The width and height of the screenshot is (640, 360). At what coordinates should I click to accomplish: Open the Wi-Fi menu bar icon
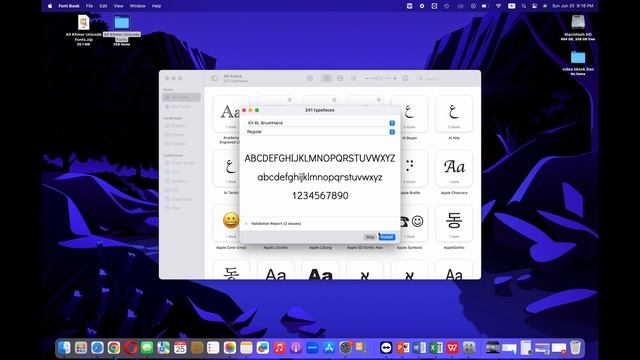coord(498,6)
